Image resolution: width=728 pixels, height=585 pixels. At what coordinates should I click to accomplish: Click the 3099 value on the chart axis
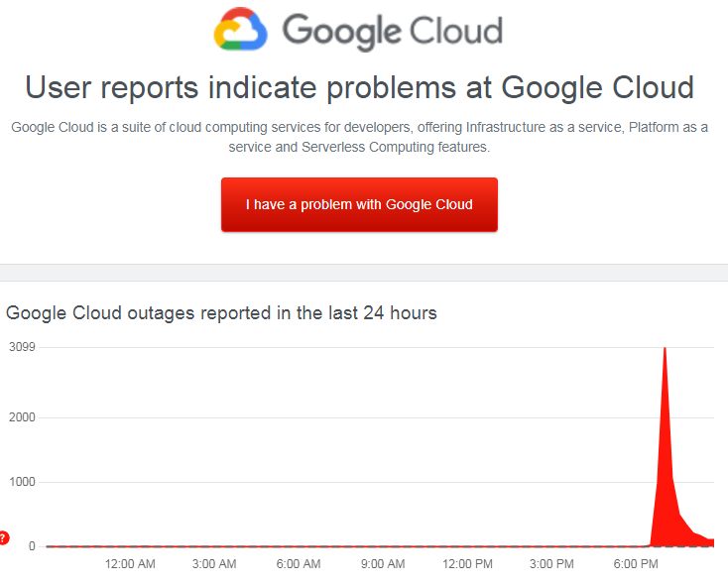click(x=22, y=347)
